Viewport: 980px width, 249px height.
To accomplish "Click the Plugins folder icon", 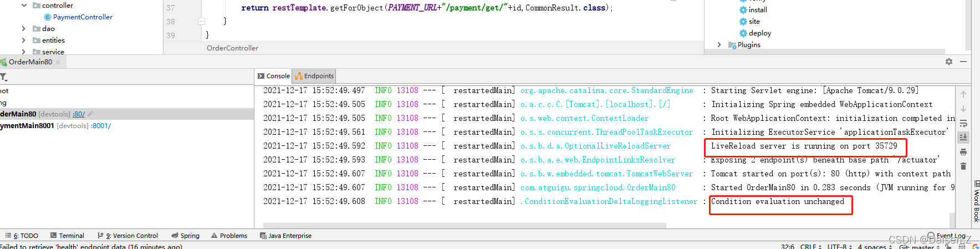I will tap(732, 45).
